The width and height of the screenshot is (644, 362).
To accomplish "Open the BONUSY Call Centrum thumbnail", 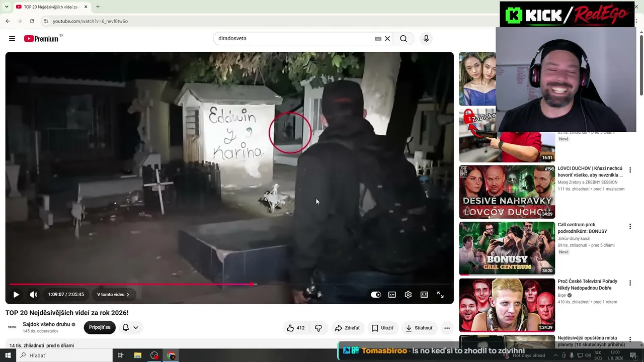I will coord(507,248).
